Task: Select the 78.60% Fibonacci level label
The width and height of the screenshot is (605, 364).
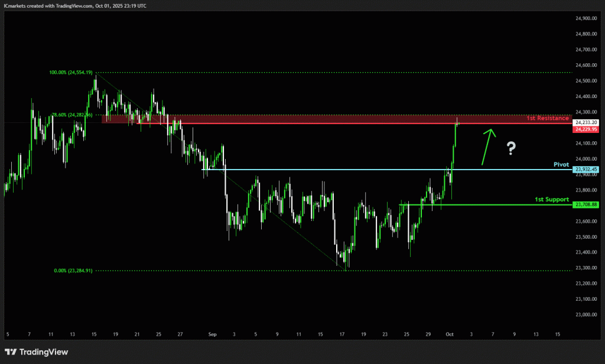Action: coord(71,115)
